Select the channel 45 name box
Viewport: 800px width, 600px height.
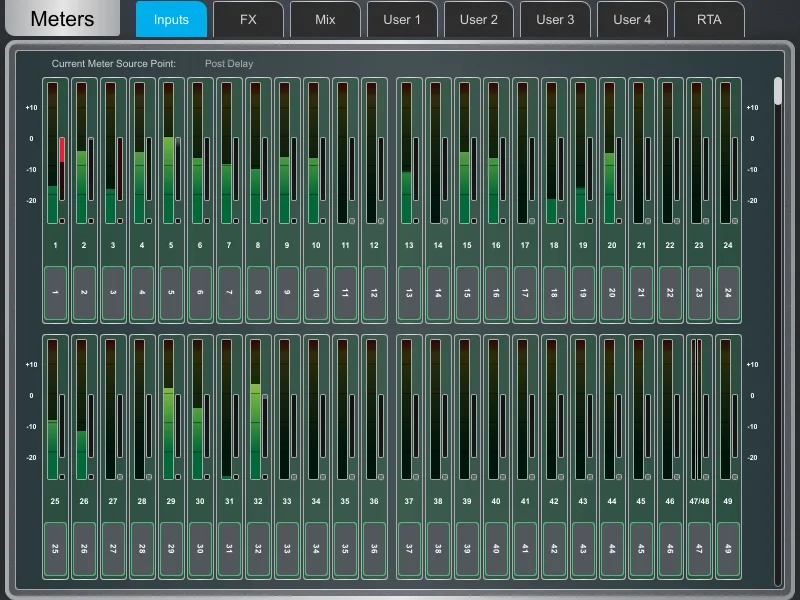tap(641, 549)
